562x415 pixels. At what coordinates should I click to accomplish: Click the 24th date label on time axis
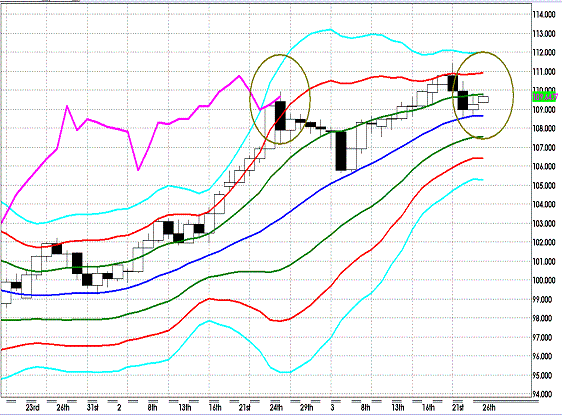276,407
